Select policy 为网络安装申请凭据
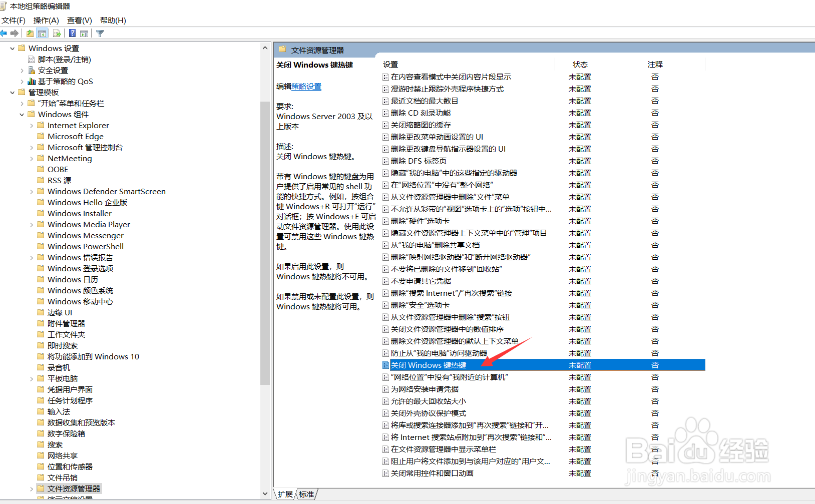This screenshot has width=815, height=504. coord(425,389)
